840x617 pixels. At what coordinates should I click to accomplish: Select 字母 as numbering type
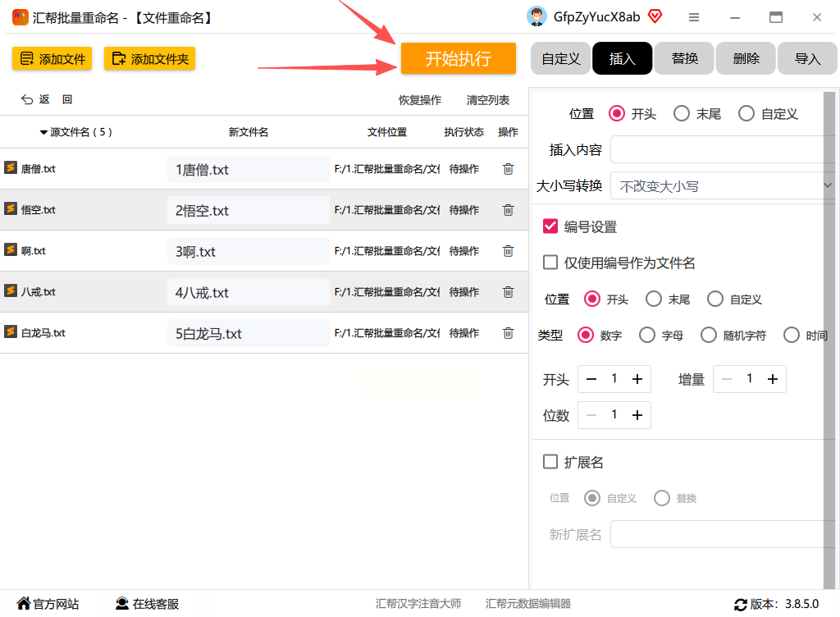tap(647, 336)
